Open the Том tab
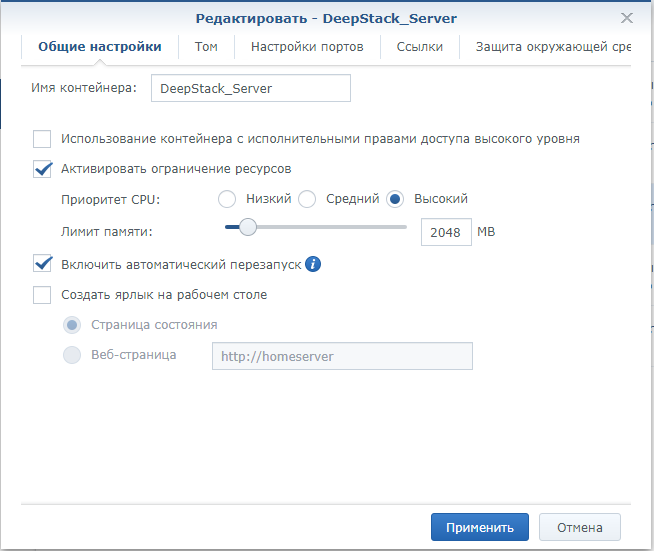Viewport: 654px width, 551px height. coord(206,47)
